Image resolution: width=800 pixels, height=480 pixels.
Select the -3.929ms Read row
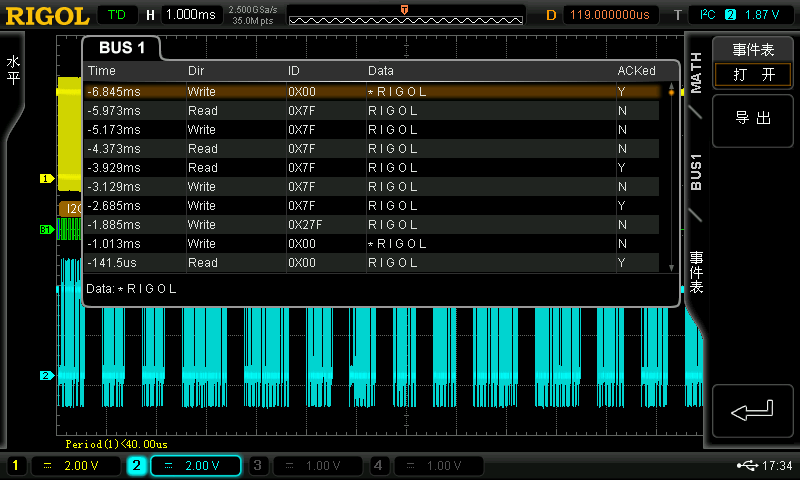(x=372, y=168)
